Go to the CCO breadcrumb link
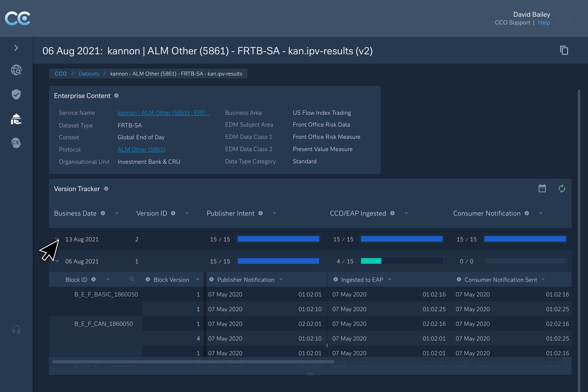The width and height of the screenshot is (588, 392). [x=60, y=74]
